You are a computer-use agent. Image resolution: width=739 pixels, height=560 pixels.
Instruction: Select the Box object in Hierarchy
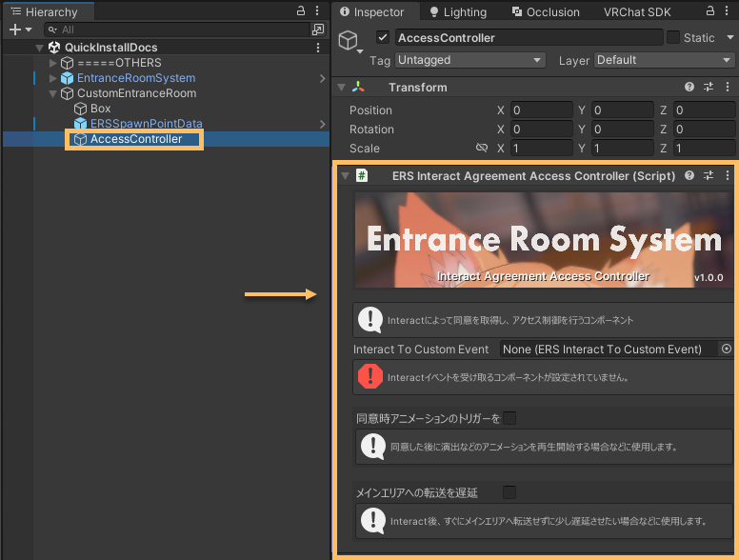100,109
